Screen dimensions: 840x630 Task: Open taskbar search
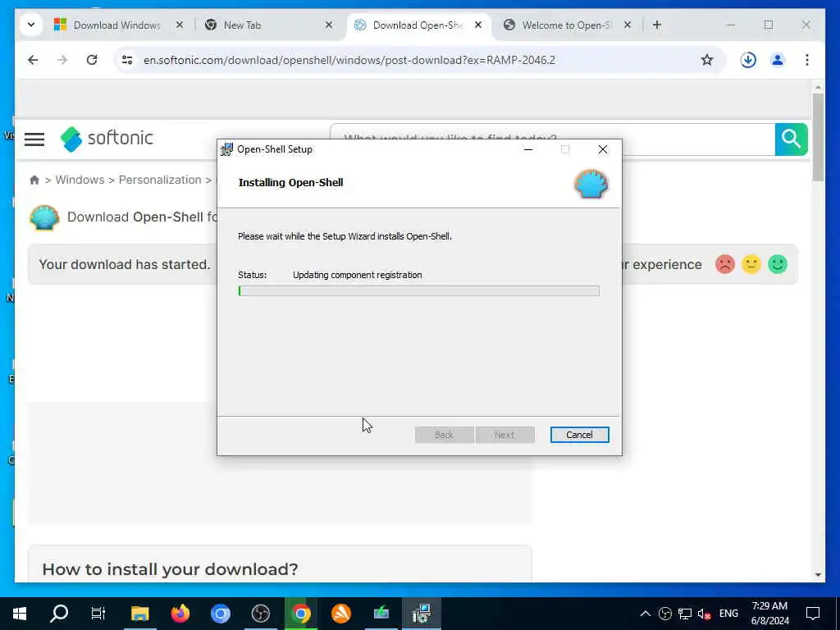59,614
